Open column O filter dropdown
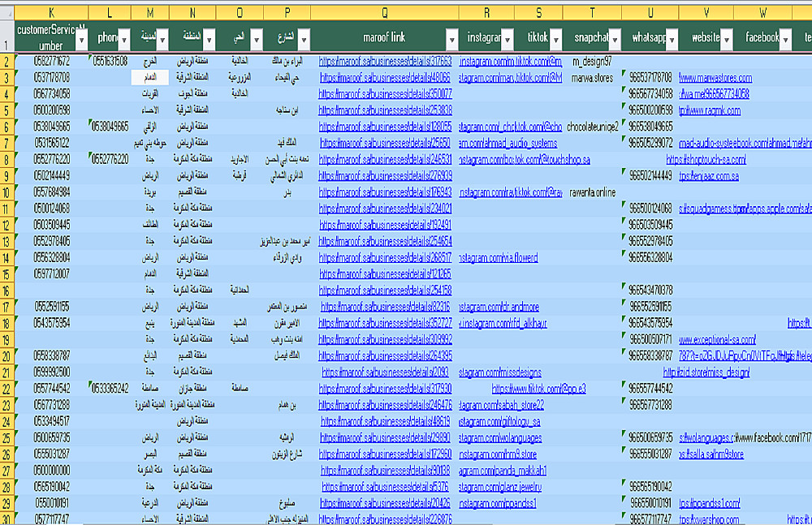 pos(257,39)
